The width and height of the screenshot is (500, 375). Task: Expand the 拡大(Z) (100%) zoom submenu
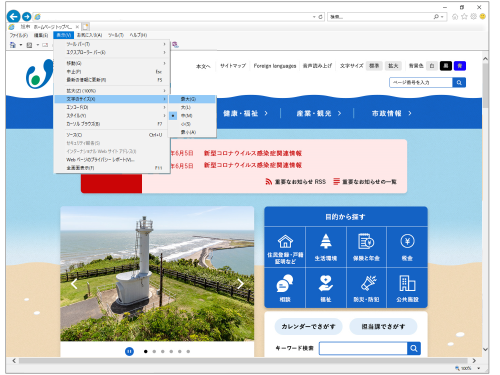(112, 91)
